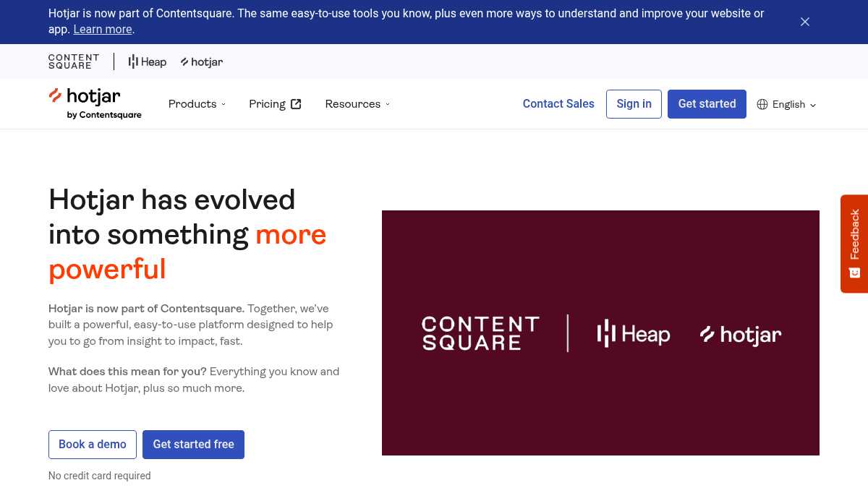Click the external link icon beside Pricing

(296, 104)
